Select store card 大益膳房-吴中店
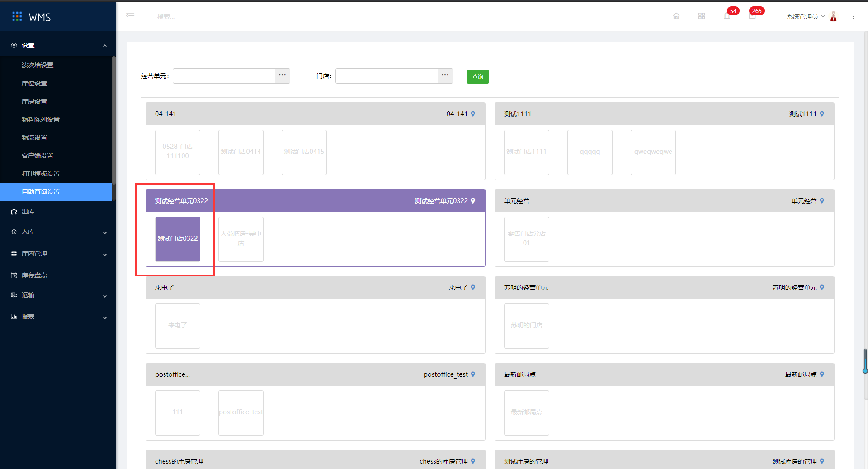The image size is (868, 469). [x=241, y=239]
